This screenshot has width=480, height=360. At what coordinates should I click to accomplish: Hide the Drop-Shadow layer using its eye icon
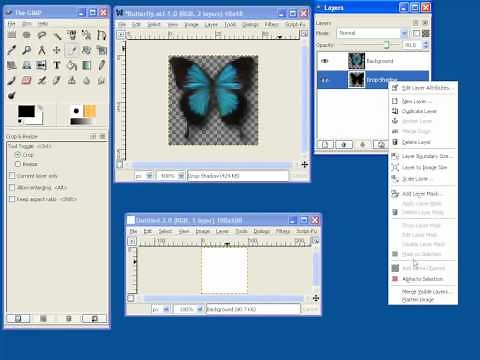click(x=324, y=80)
